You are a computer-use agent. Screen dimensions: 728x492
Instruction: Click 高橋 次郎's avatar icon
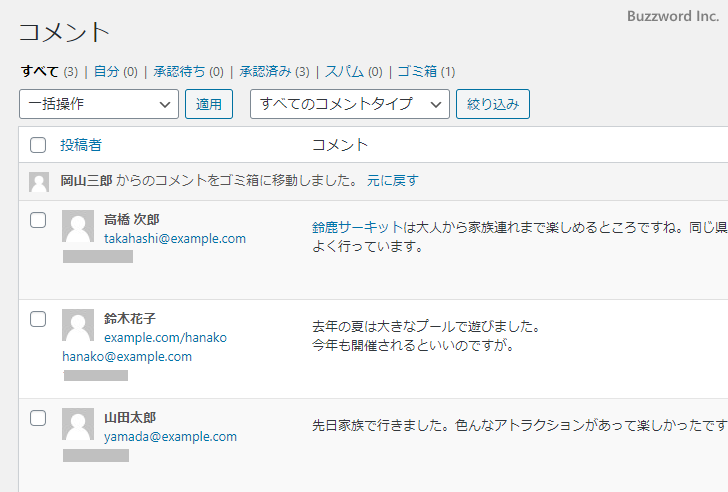coord(78,227)
